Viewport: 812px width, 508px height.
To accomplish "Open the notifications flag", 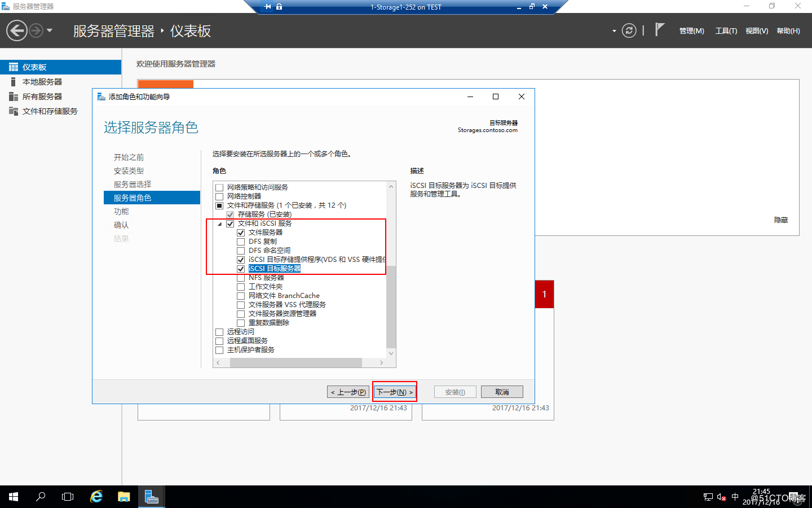I will [x=659, y=29].
